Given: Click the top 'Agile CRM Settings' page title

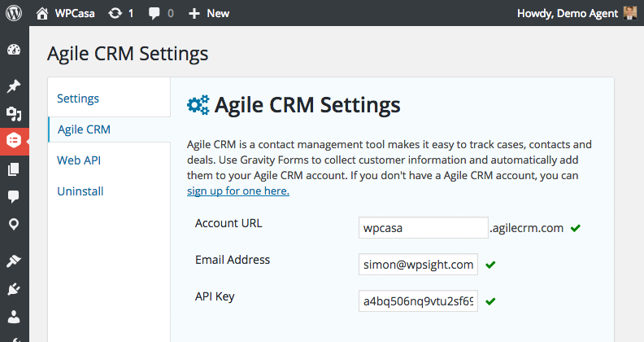Looking at the screenshot, I should (128, 54).
